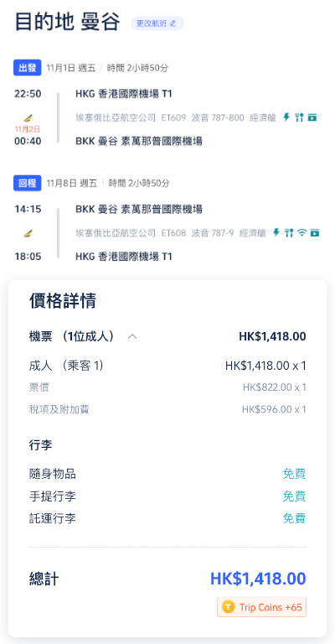Image resolution: width=335 pixels, height=644 pixels.
Task: Click the 11月2日 next-day arrival indicator
Action: click(28, 129)
